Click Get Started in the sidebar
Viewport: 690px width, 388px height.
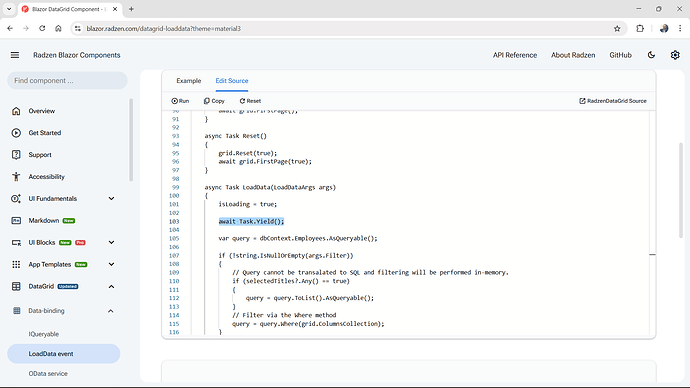click(x=45, y=133)
